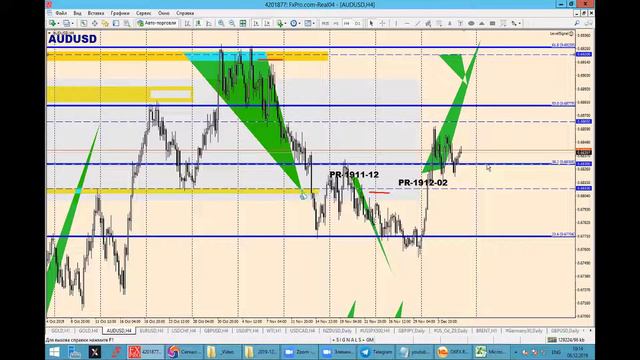Expand the New Chart dropdown arrow
Screen dimensions: 640x360
58,24
